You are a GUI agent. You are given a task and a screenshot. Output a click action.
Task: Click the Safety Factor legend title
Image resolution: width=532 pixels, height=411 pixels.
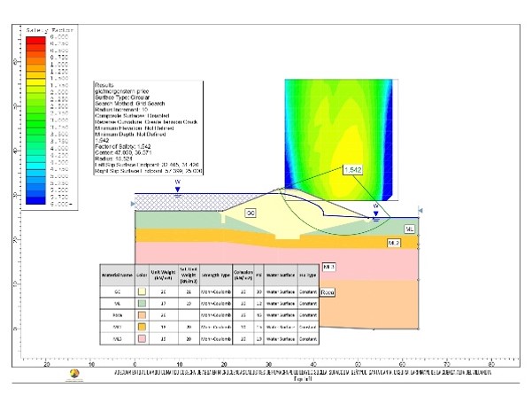click(48, 30)
